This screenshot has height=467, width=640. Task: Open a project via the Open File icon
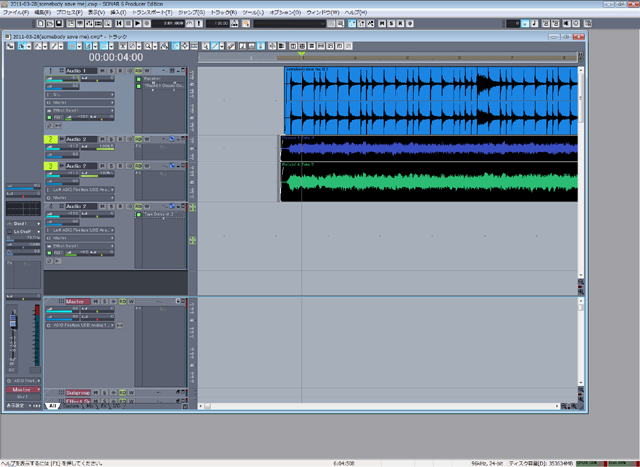[49, 24]
